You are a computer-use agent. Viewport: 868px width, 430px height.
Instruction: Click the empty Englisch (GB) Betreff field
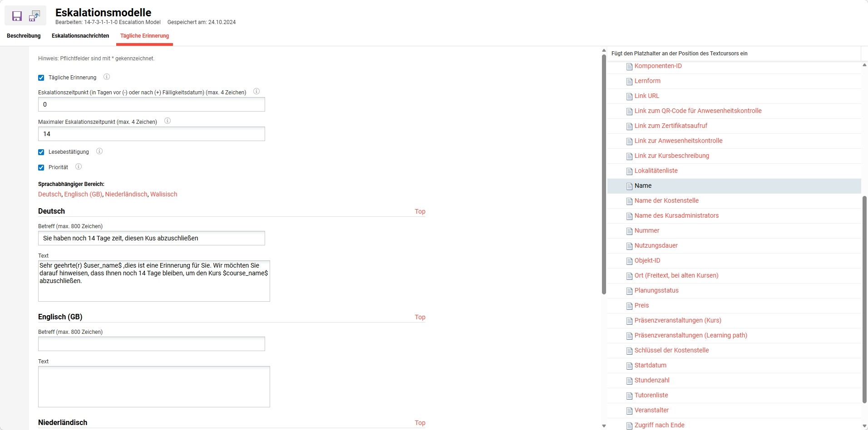pyautogui.click(x=152, y=344)
